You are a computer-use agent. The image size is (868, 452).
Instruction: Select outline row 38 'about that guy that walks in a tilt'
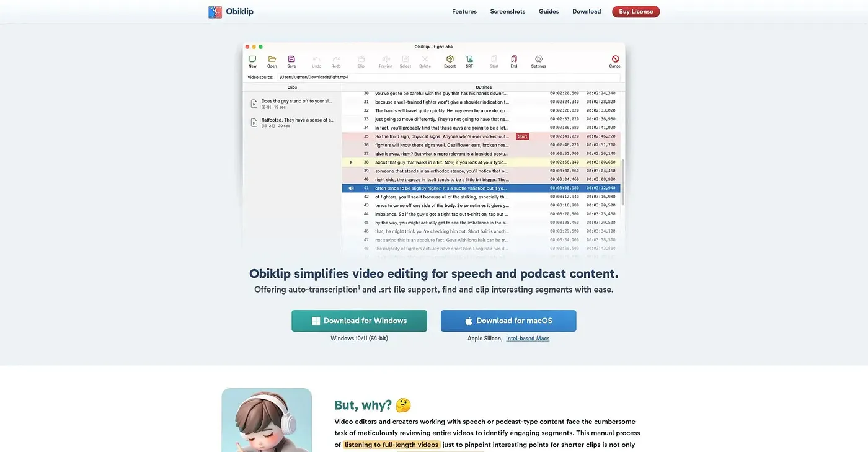click(482, 162)
